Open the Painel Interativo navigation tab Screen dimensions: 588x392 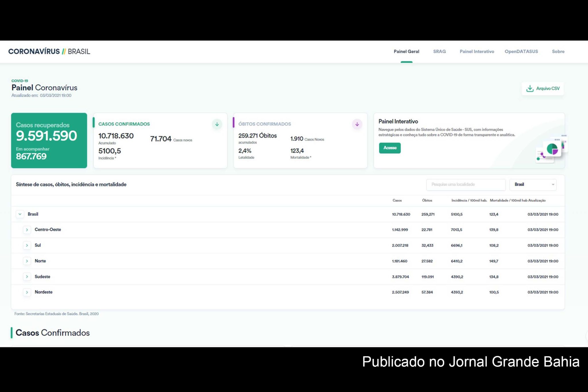tap(477, 51)
